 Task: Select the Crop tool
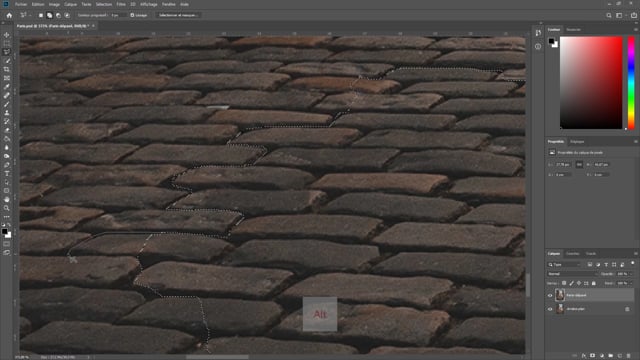coord(7,69)
